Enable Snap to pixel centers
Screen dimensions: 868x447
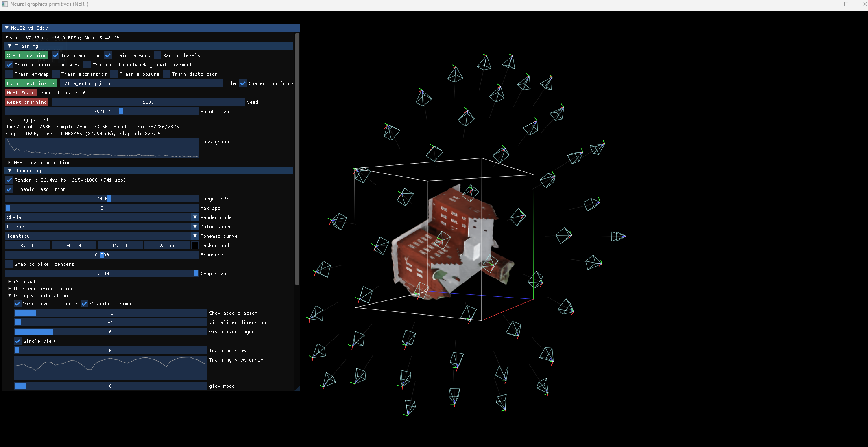click(x=9, y=264)
